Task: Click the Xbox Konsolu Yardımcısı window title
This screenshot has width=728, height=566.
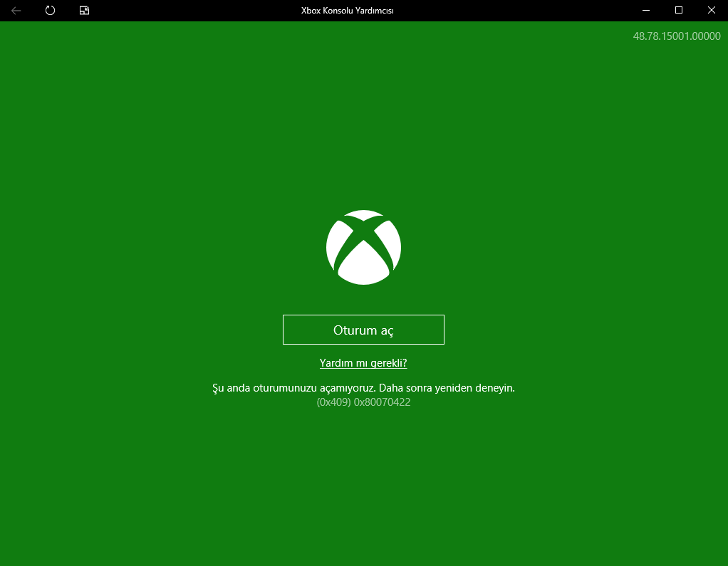Action: (348, 11)
